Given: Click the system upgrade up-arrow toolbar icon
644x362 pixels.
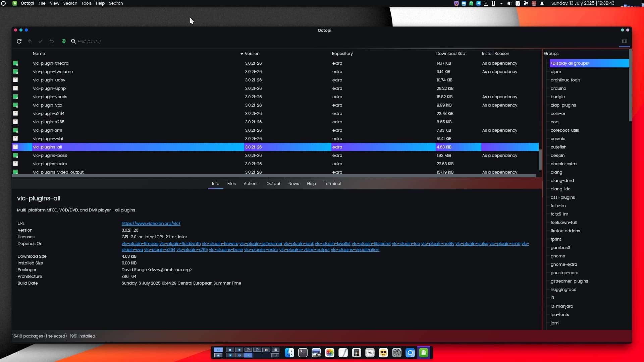Looking at the screenshot, I should (30, 41).
